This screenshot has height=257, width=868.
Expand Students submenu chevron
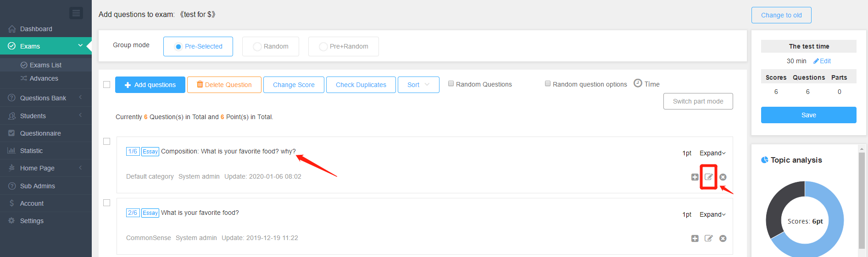pyautogui.click(x=80, y=115)
